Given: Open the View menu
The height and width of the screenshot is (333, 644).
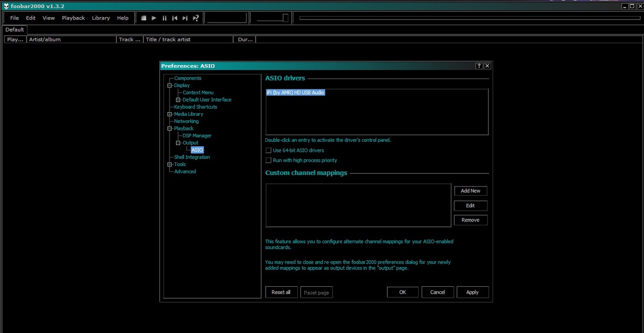Looking at the screenshot, I should pyautogui.click(x=49, y=18).
